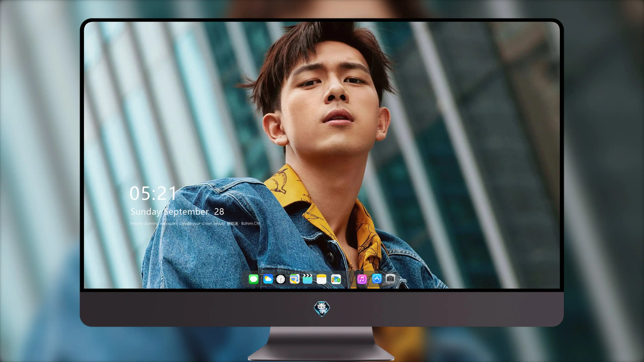Open the Camera app in the dock
The width and height of the screenshot is (644, 362).
(390, 279)
